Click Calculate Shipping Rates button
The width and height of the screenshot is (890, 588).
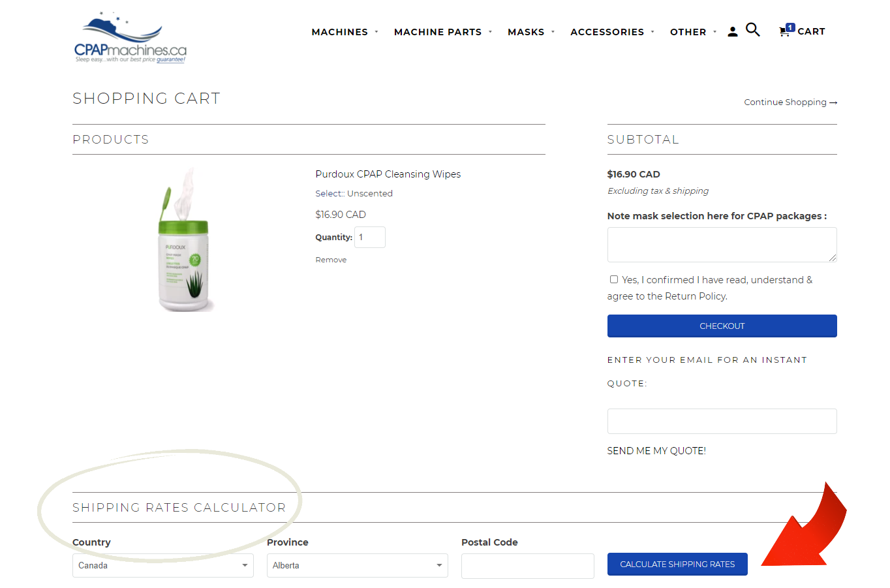[677, 565]
